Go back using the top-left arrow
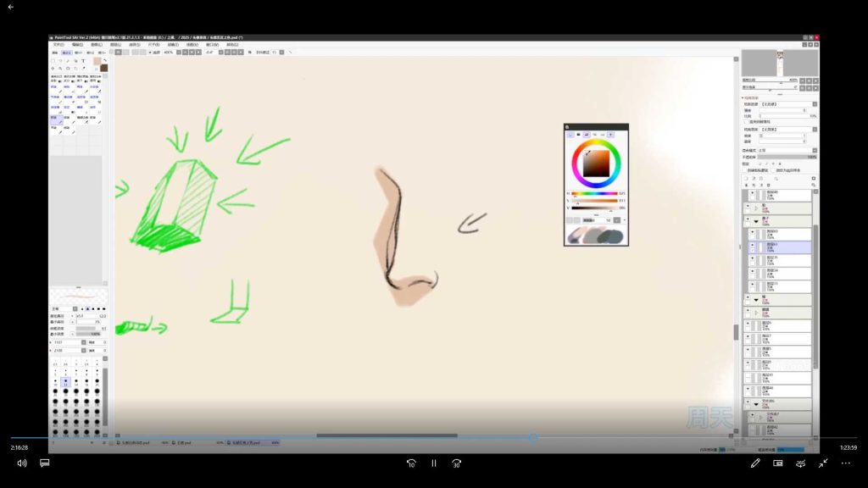 point(10,7)
